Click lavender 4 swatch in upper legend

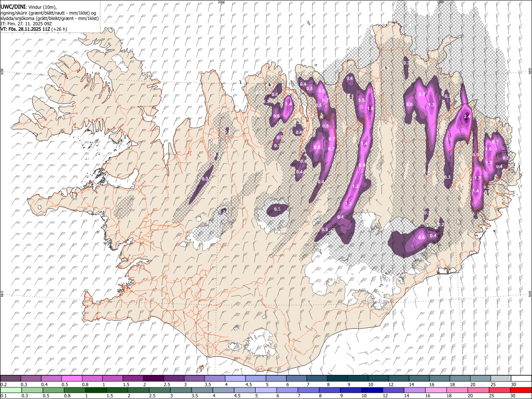(x=235, y=378)
